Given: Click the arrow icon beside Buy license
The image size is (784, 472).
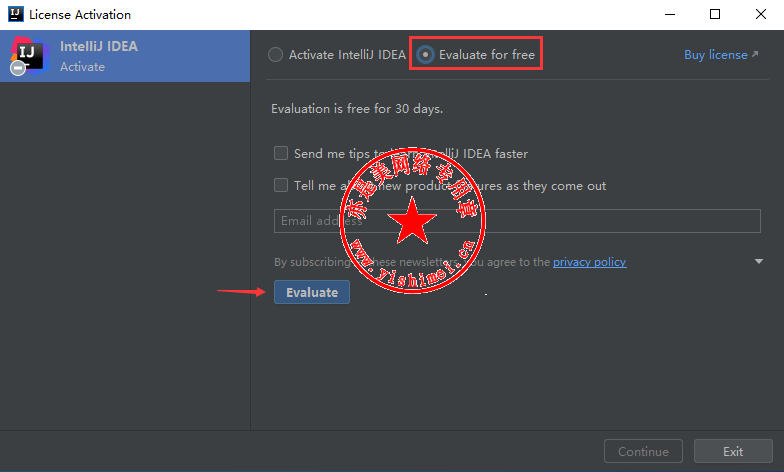Looking at the screenshot, I should coord(755,55).
